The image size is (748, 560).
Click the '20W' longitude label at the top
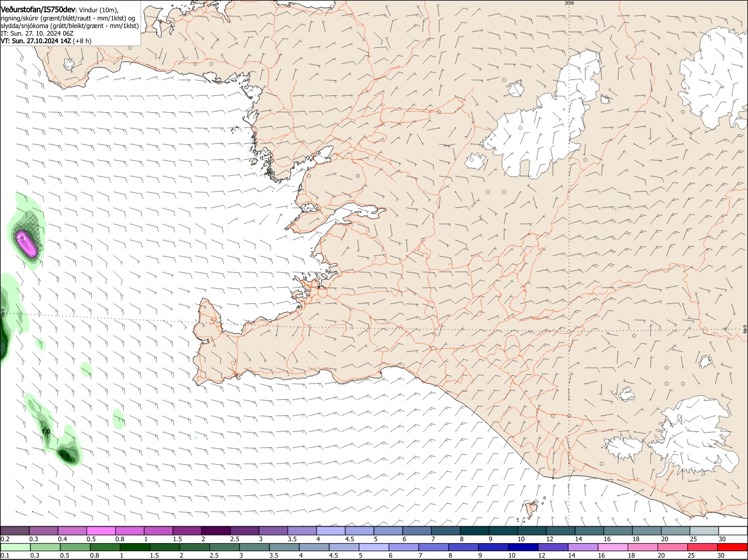(570, 3)
